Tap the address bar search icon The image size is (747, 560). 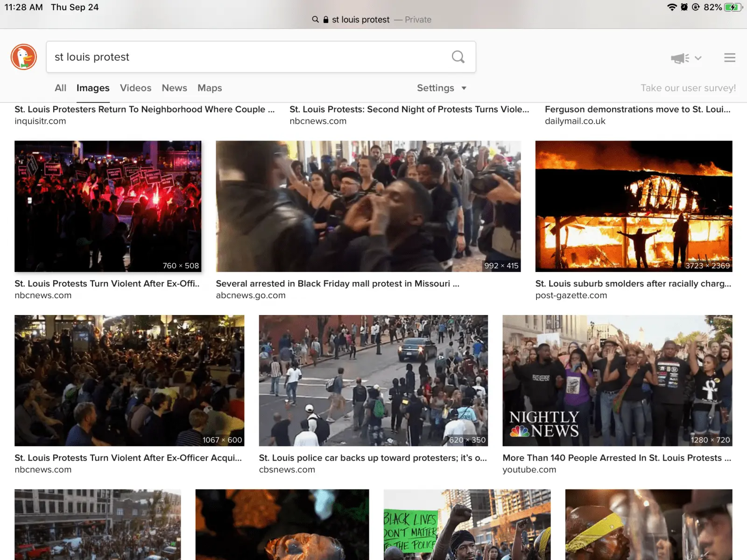pos(316,20)
